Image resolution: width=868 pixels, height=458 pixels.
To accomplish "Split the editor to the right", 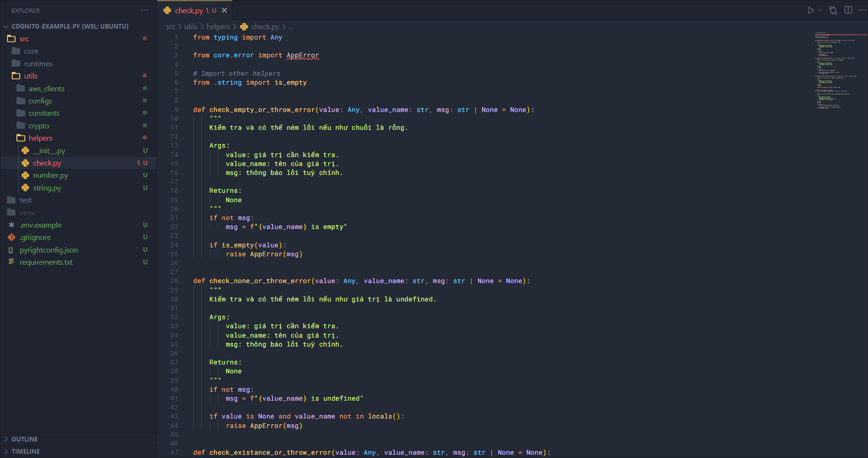I will click(x=848, y=10).
